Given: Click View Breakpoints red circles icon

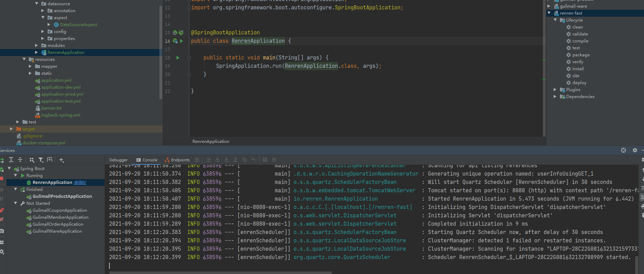Looking at the screenshot, I should pyautogui.click(x=1, y=210).
